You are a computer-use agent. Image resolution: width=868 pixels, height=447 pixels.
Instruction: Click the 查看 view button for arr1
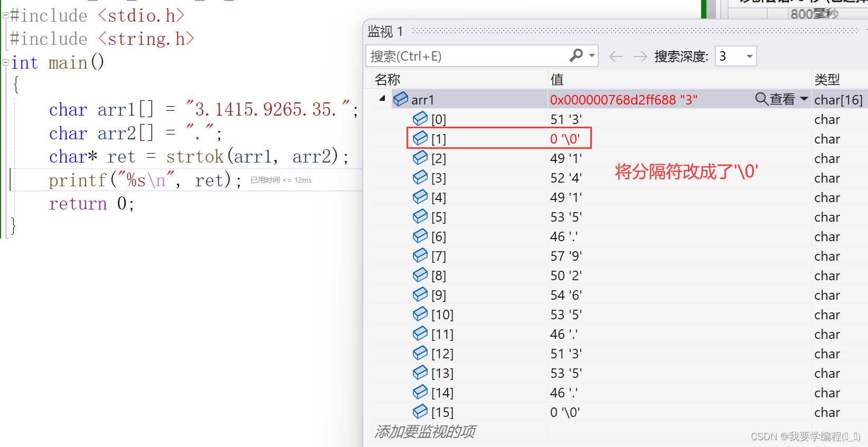[x=782, y=99]
